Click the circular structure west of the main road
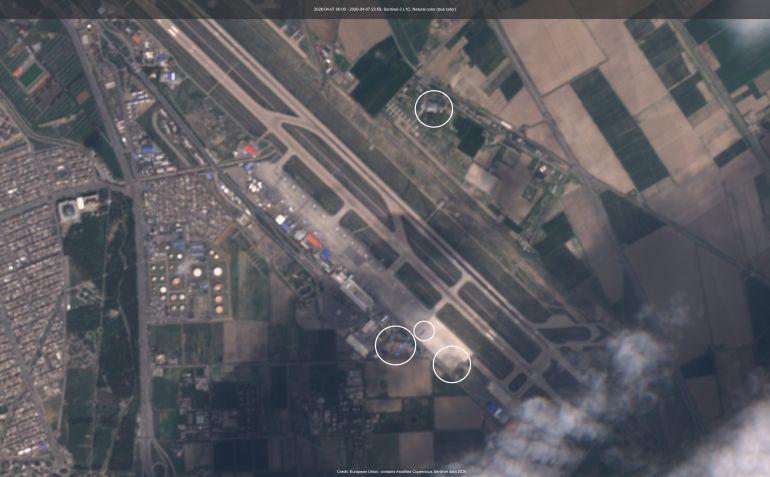Viewport: 770px width, 477px height. click(69, 211)
